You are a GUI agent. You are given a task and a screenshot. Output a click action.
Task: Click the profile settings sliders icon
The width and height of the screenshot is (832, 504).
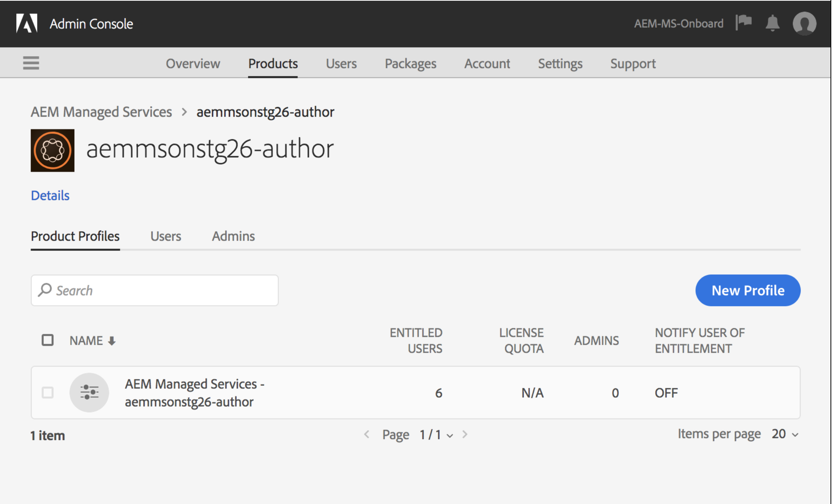coord(89,392)
